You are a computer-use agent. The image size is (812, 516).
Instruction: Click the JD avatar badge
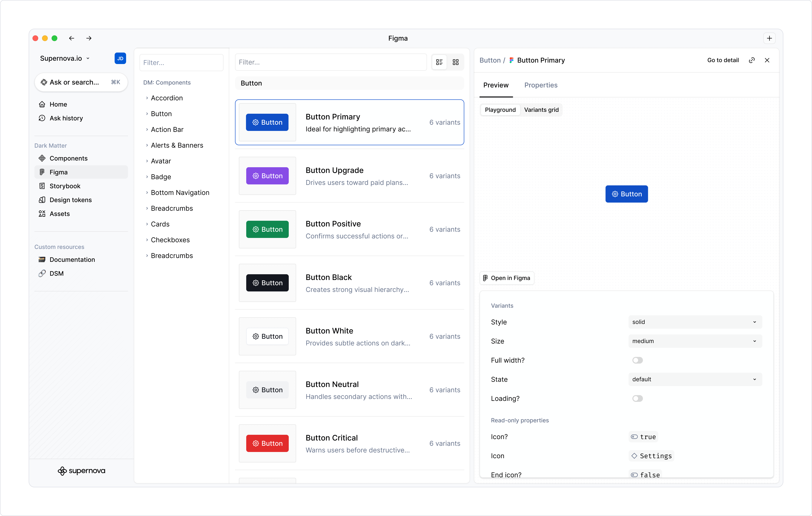(x=120, y=58)
